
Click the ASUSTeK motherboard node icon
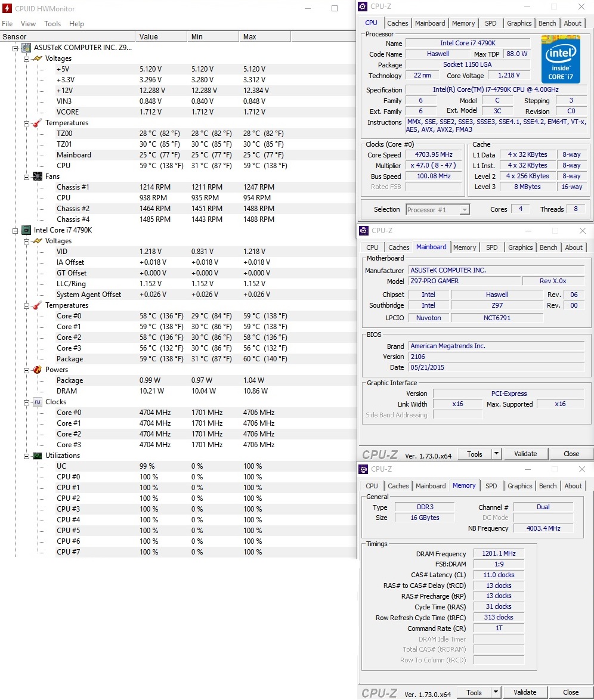pyautogui.click(x=26, y=48)
